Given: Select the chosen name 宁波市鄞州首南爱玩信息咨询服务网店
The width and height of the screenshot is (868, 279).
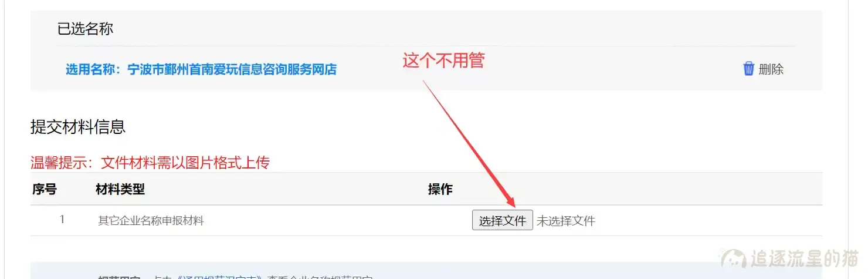Looking at the screenshot, I should pos(232,69).
